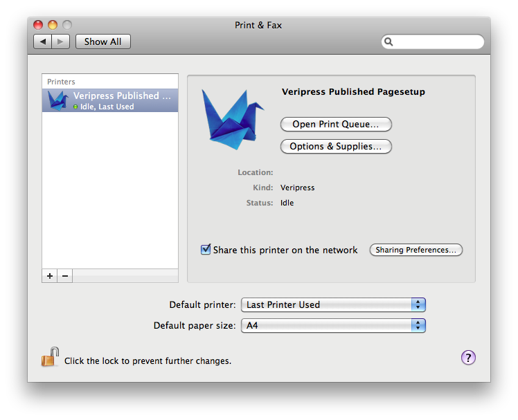Screen dimensions: 518x420
Task: Open the Default paper size dropdown
Action: 333,326
